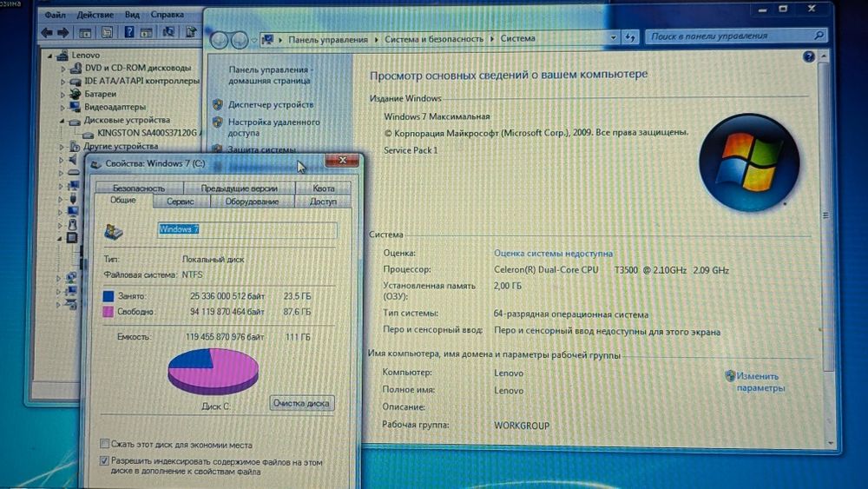Viewport: 868px width, 489px height.
Task: Click forward round button in Control Panel
Action: (240, 40)
